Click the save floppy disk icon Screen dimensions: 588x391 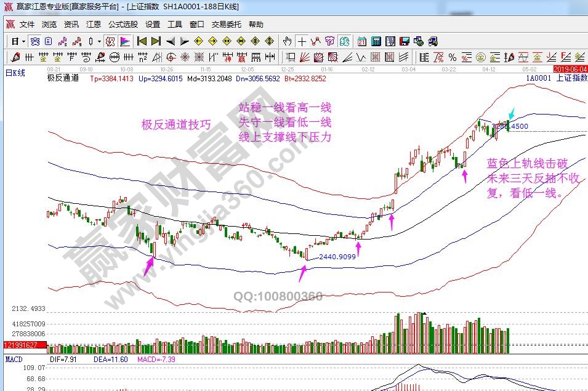(x=404, y=42)
